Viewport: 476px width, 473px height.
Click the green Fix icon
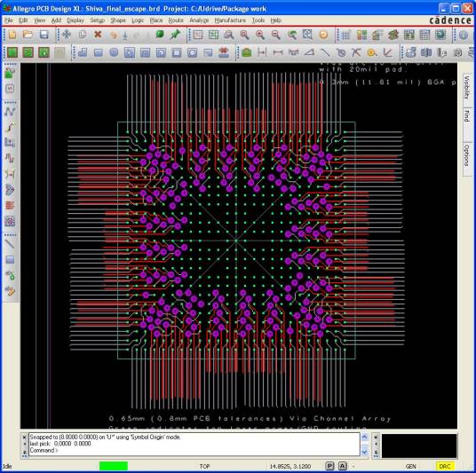point(160,35)
